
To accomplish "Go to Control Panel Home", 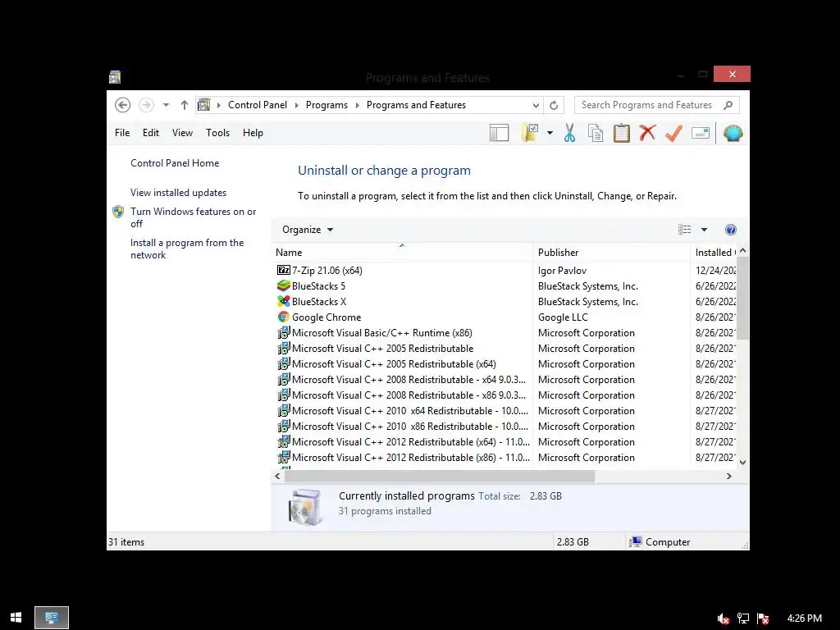I will pyautogui.click(x=175, y=163).
